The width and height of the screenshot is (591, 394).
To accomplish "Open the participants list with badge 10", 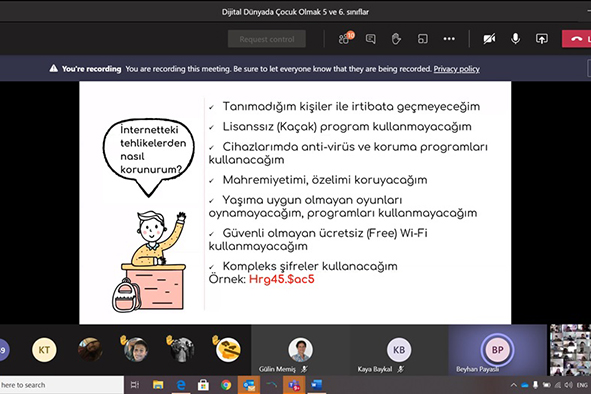I will pyautogui.click(x=346, y=38).
